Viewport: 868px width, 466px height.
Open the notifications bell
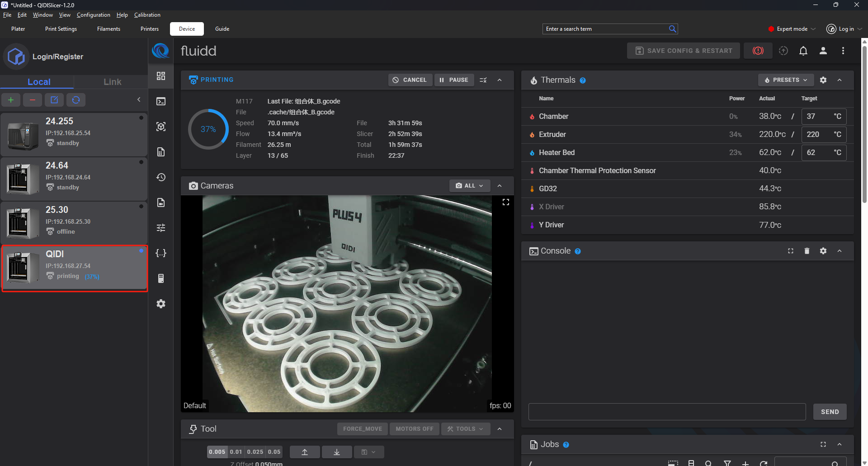coord(803,51)
